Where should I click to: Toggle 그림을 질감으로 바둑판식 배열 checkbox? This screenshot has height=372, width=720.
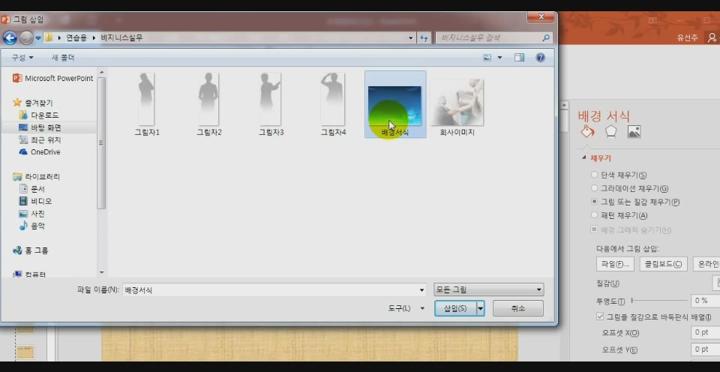600,316
